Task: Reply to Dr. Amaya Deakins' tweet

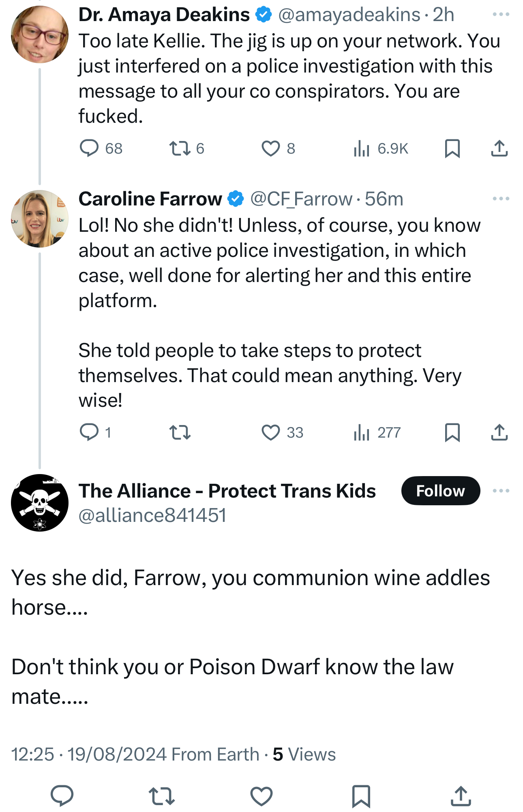Action: tap(89, 148)
